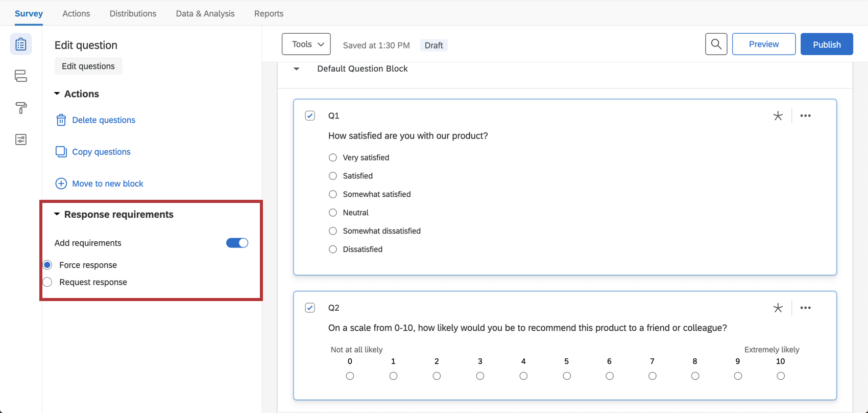Open the Q2 three-dot options menu

pyautogui.click(x=805, y=308)
